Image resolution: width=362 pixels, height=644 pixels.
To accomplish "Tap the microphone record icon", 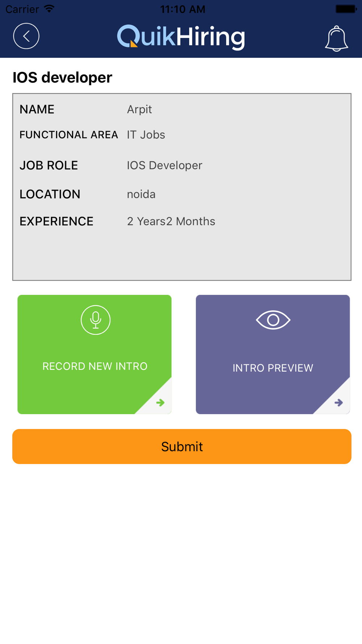I will [96, 320].
